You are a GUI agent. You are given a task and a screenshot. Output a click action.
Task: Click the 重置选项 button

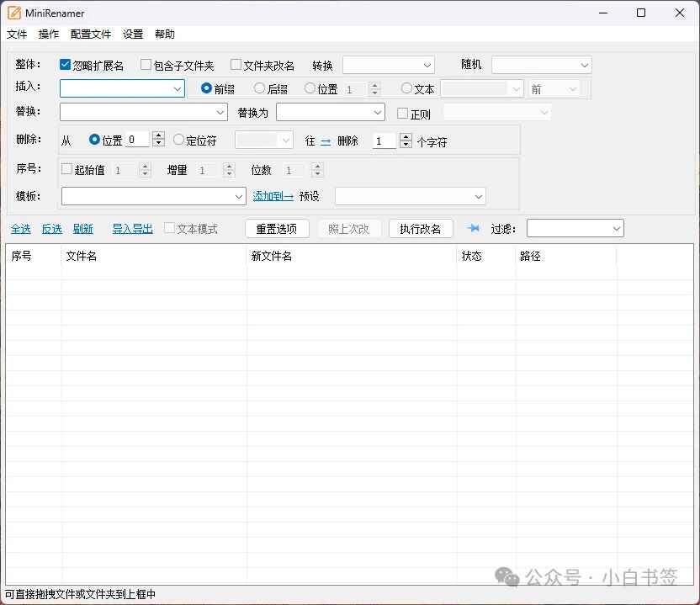point(277,229)
